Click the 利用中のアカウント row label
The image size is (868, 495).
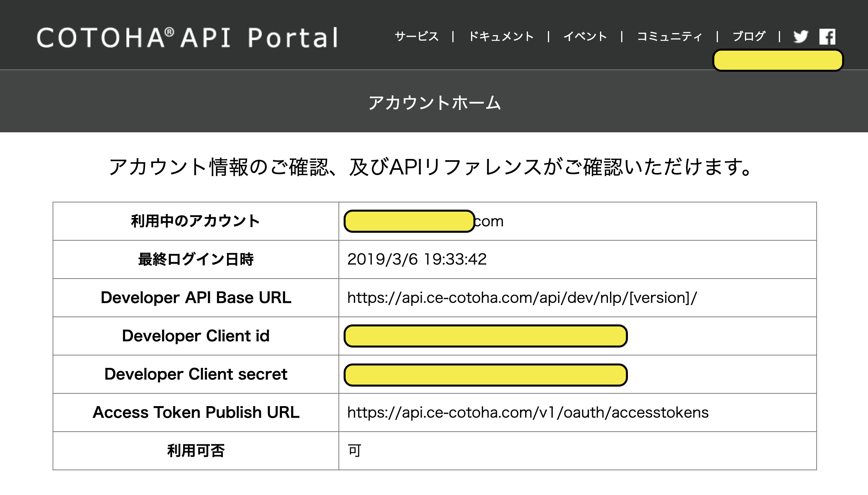pos(196,221)
